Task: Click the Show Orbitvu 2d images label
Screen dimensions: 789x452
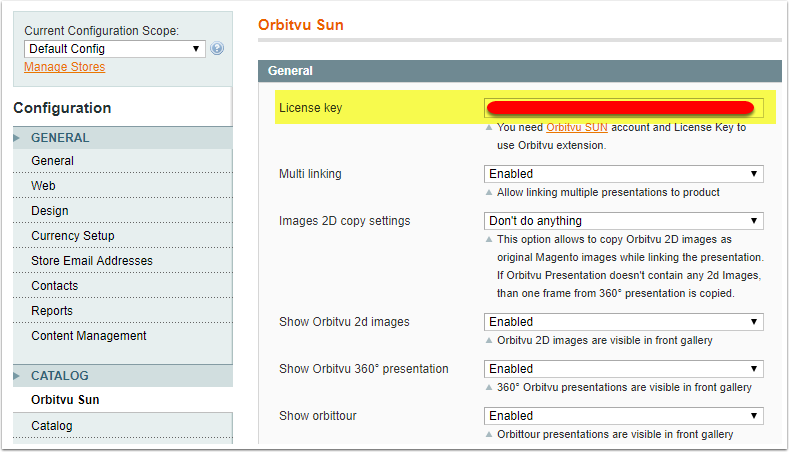Action: [x=344, y=322]
